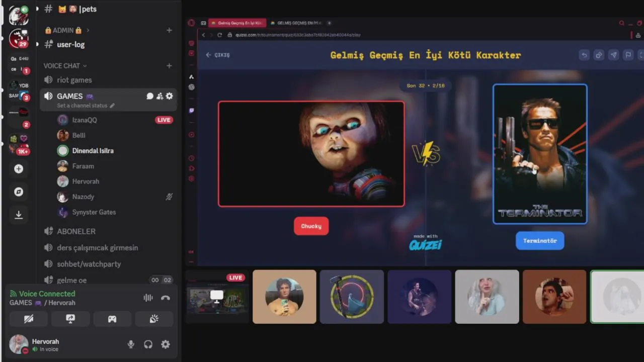Image resolution: width=644 pixels, height=362 pixels.
Task: Focus participant tile with shirtless man avatar
Action: click(x=284, y=297)
